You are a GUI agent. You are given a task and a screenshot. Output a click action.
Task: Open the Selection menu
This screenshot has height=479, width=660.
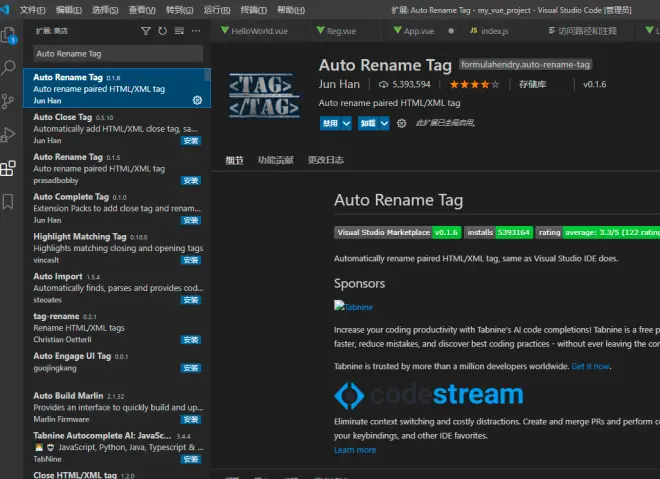[x=105, y=10]
